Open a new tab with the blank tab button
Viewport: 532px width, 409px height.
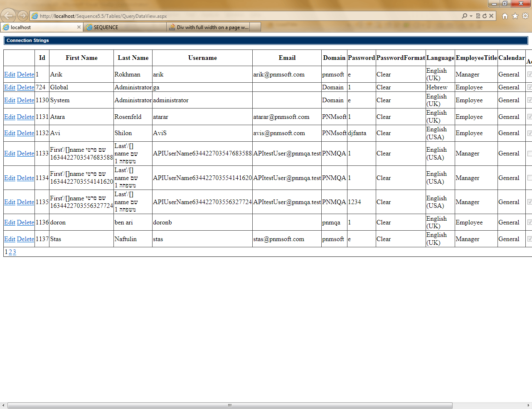[x=255, y=27]
